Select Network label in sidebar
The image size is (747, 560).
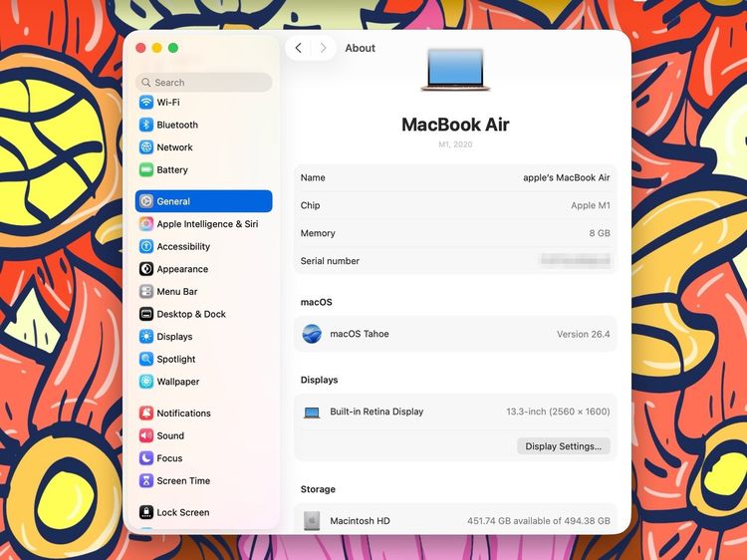coord(175,146)
